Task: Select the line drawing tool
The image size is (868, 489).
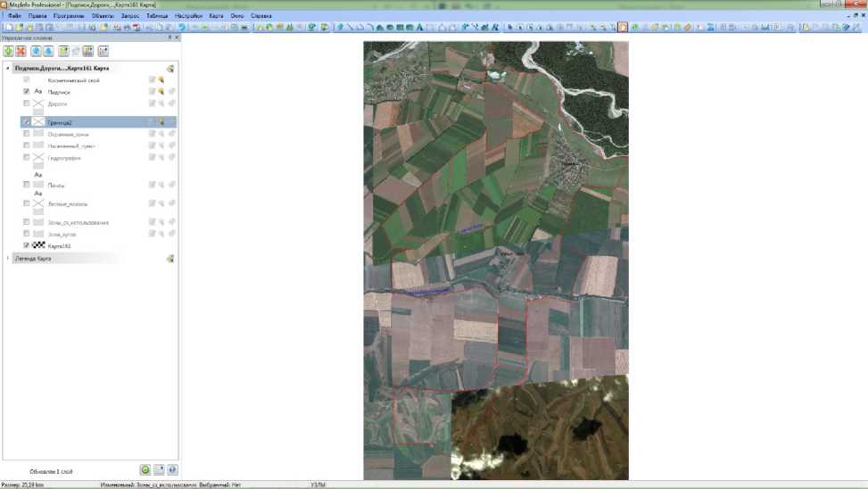Action: (x=351, y=27)
